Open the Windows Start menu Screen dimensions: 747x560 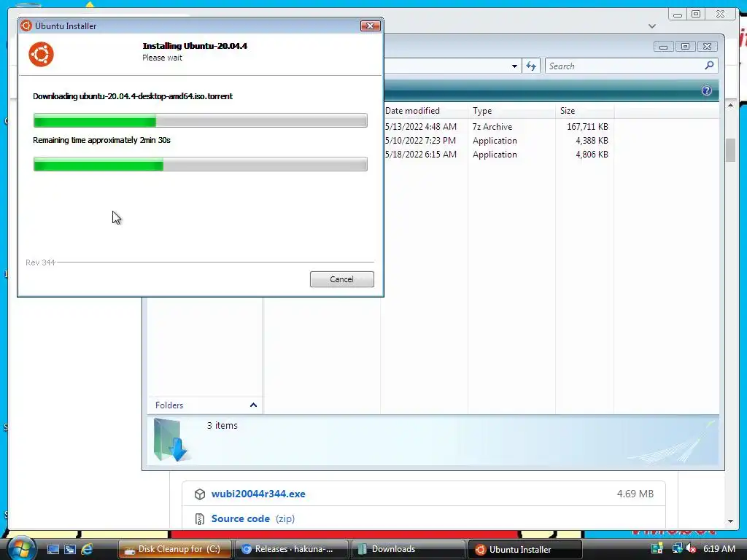21,548
